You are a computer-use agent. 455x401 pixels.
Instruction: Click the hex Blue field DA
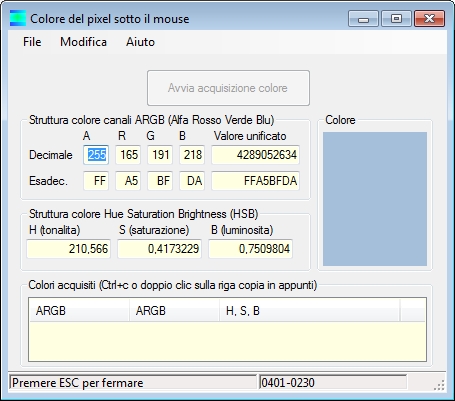click(x=192, y=181)
